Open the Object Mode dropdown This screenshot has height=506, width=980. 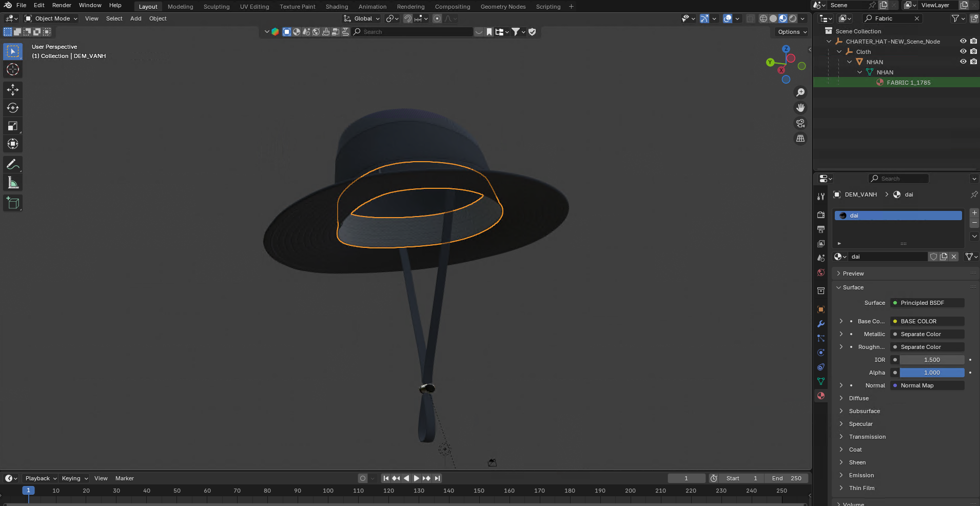pos(51,18)
